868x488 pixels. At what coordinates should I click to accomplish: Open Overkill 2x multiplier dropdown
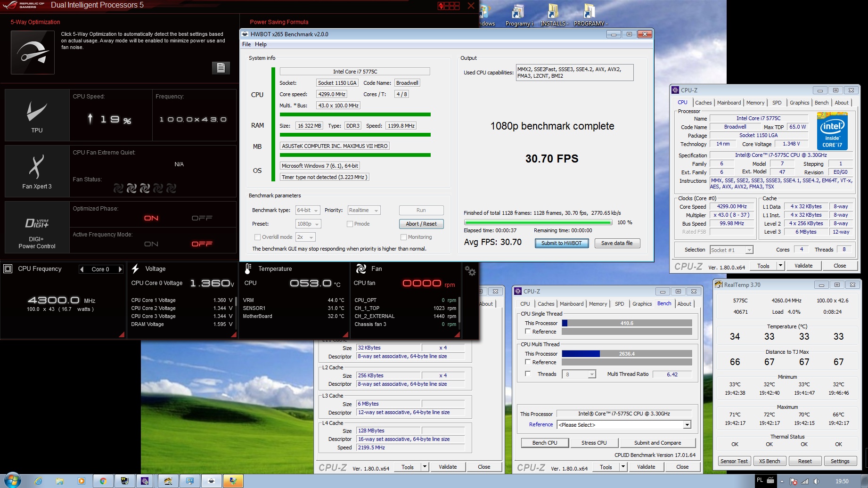coord(305,237)
